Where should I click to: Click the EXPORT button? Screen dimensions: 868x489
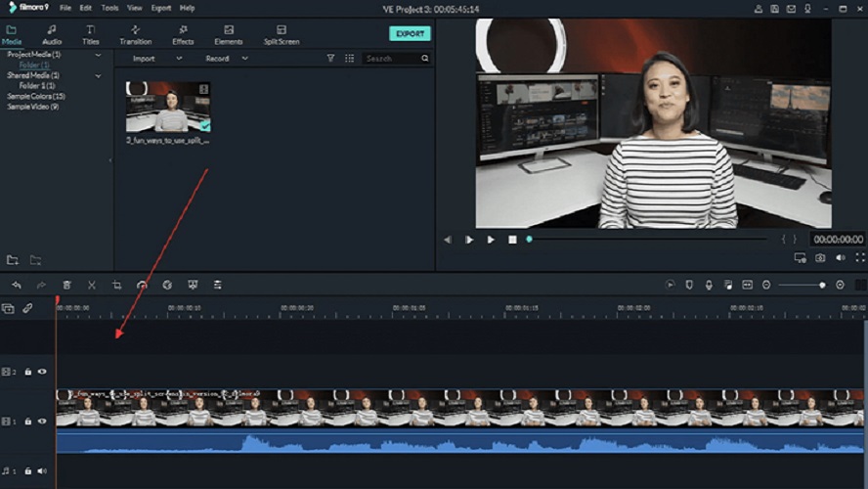410,33
